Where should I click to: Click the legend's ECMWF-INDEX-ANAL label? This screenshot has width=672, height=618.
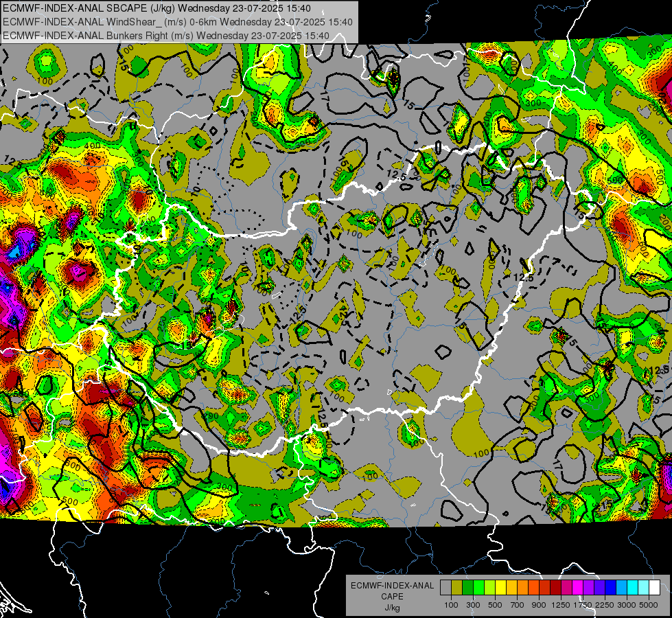pyautogui.click(x=392, y=586)
